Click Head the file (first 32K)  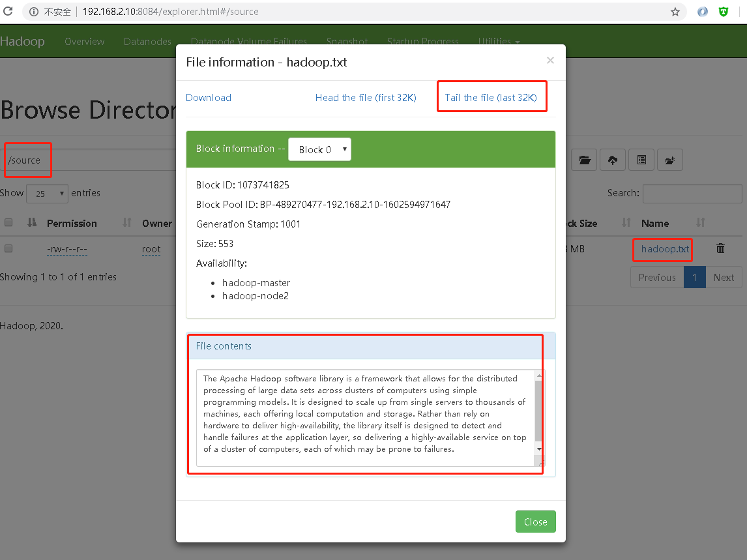366,98
